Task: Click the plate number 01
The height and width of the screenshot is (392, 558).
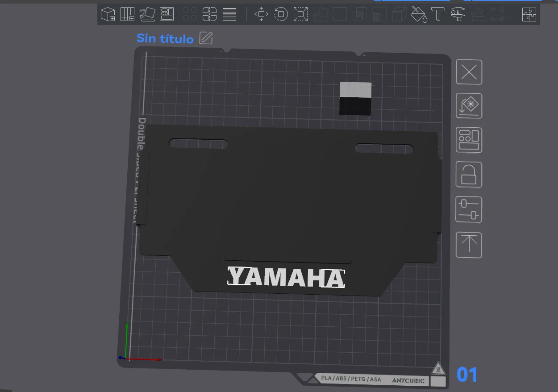Action: point(467,375)
